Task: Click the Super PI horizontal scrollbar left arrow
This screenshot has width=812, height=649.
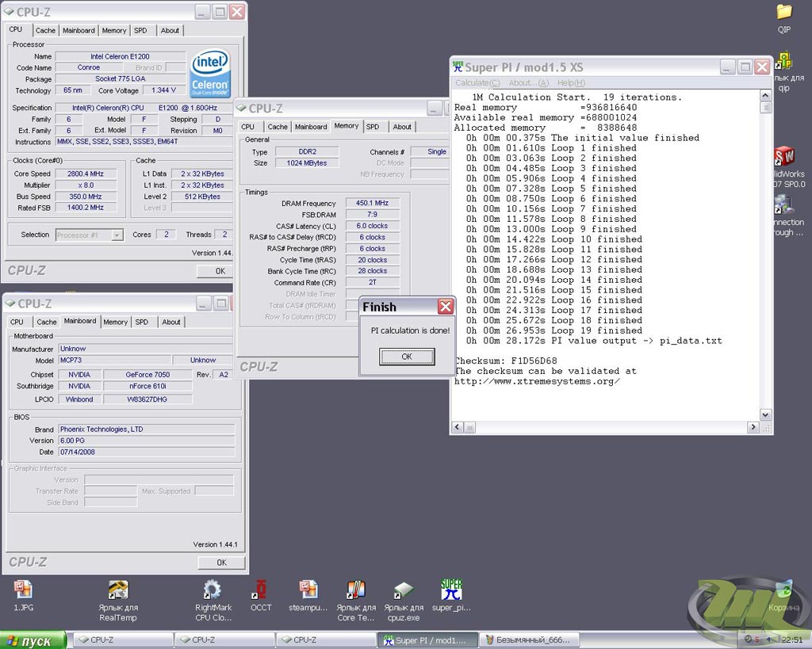Action: click(458, 427)
